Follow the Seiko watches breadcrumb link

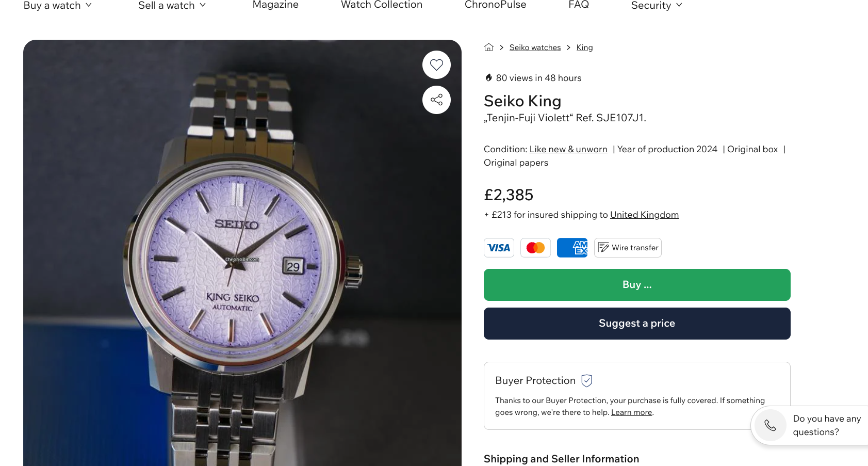click(x=535, y=47)
